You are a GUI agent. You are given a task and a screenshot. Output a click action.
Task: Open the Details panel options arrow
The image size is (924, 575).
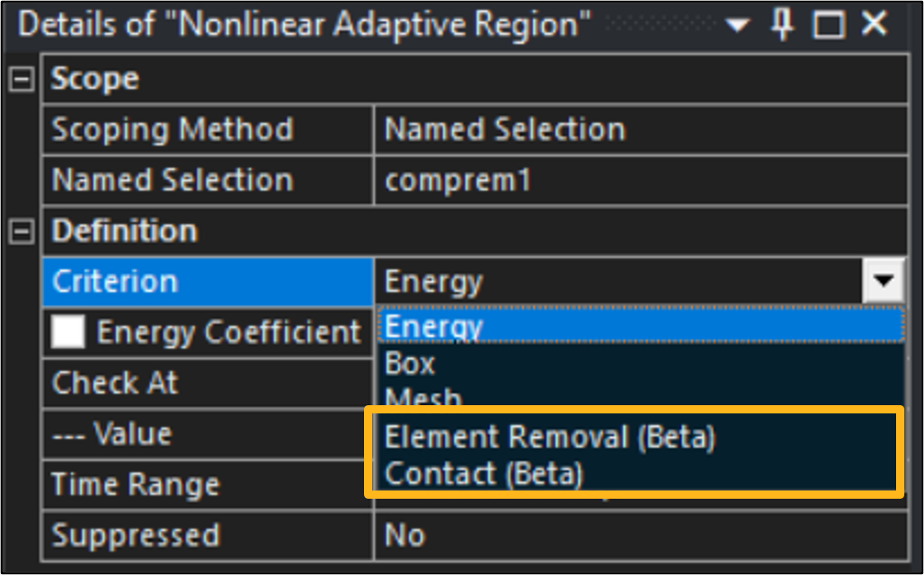tap(737, 25)
